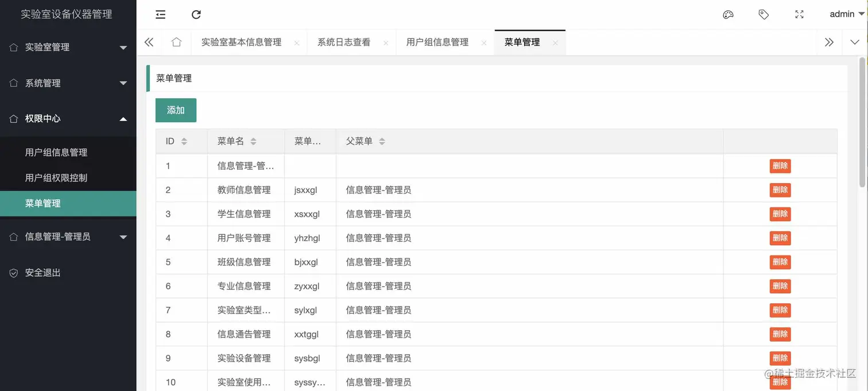The height and width of the screenshot is (391, 868).
Task: Delete the 实验设备管理 row
Action: point(780,358)
